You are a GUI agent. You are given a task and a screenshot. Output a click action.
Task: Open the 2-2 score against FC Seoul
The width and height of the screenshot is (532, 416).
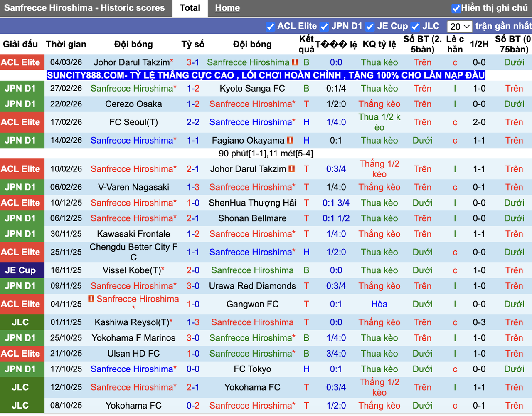pyautogui.click(x=193, y=122)
